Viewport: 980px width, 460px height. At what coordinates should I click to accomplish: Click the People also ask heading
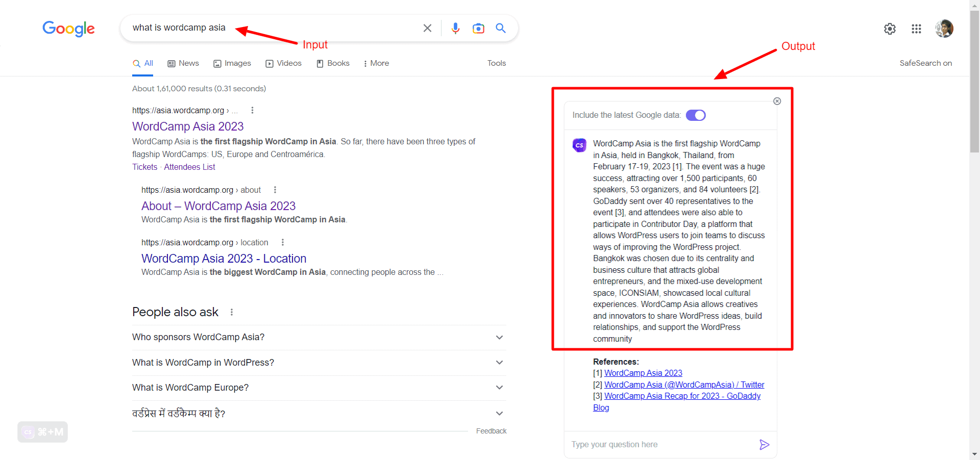(x=175, y=312)
